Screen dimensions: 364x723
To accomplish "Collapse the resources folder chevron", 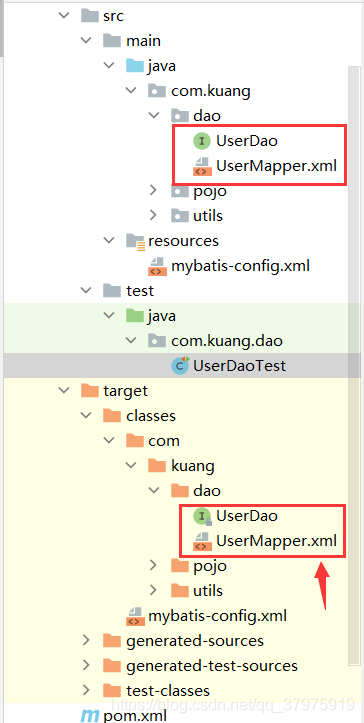I will point(109,241).
